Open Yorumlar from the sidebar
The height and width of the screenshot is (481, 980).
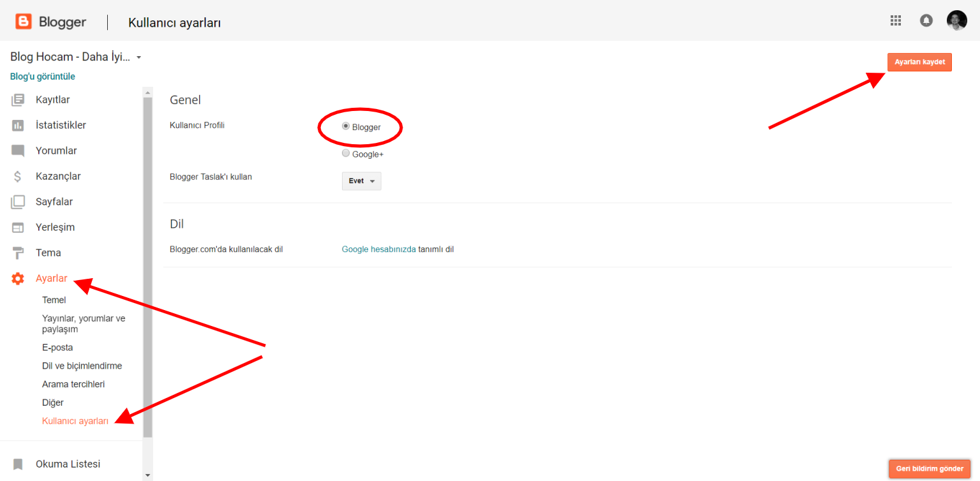point(56,151)
